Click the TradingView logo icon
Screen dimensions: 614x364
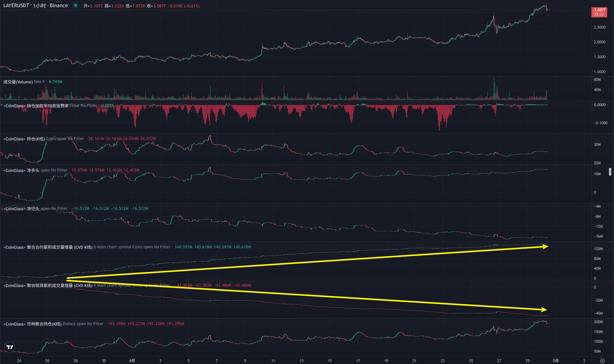[x=10, y=347]
